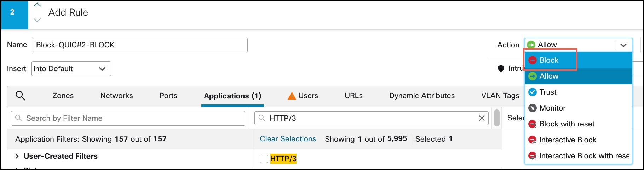Click the Clear Selections link
This screenshot has height=170, width=644.
288,139
